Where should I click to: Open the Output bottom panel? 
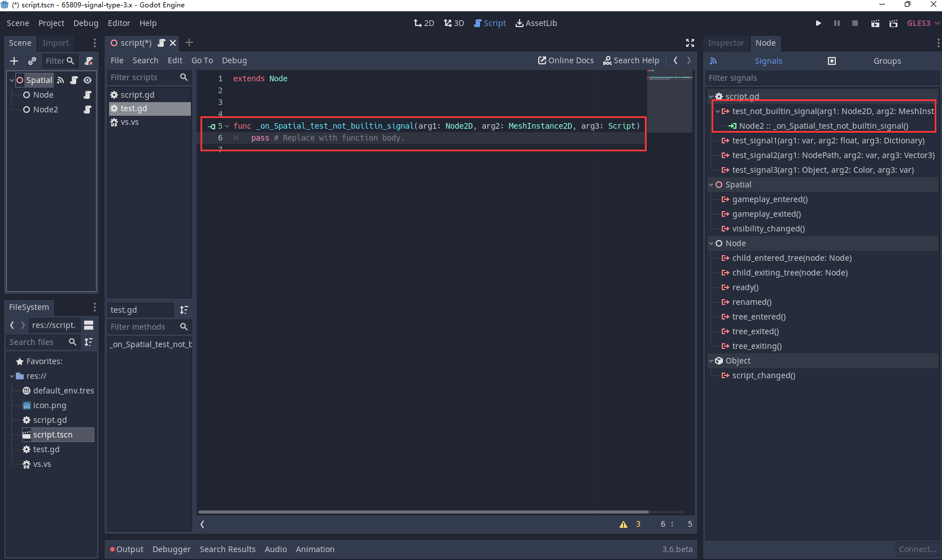pyautogui.click(x=127, y=549)
